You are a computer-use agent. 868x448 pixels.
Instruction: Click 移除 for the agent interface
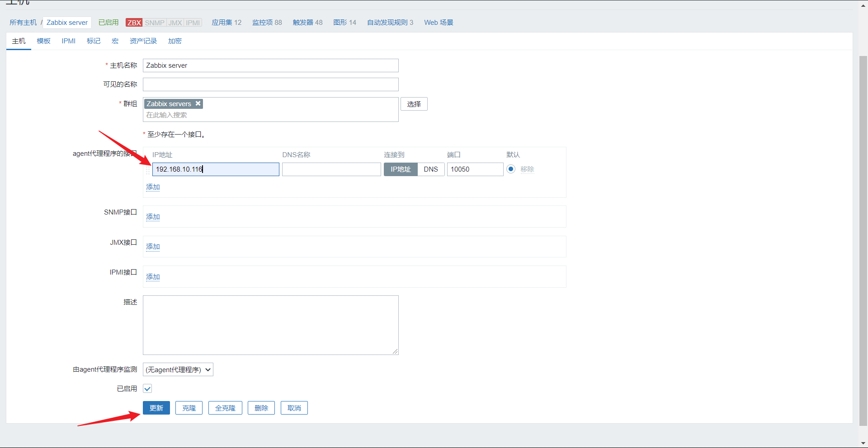tap(527, 169)
